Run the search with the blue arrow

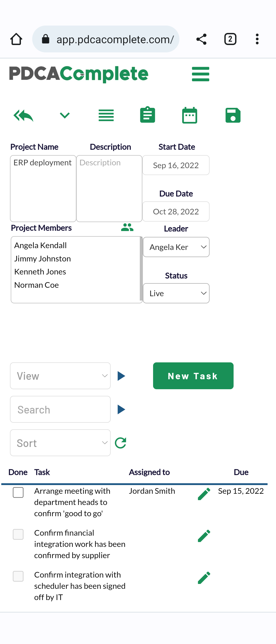[121, 409]
